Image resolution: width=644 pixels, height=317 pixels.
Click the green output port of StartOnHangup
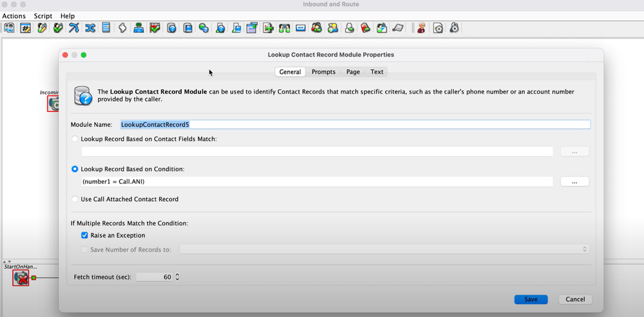point(34,278)
